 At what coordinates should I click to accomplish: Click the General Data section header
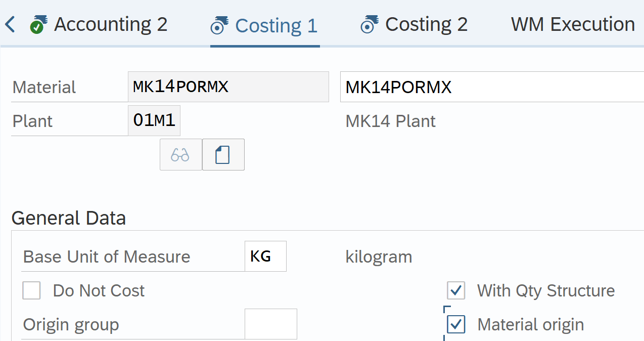pyautogui.click(x=69, y=218)
